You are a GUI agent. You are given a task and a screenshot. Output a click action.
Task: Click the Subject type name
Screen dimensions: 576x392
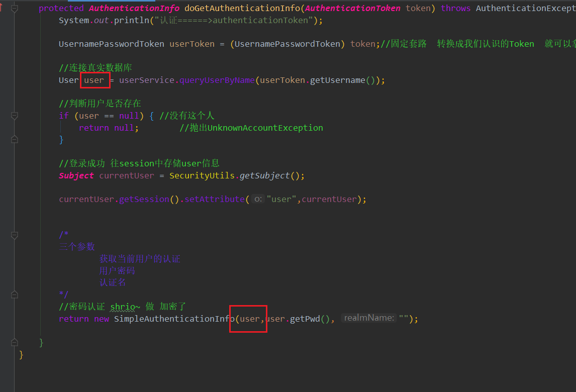tap(76, 175)
